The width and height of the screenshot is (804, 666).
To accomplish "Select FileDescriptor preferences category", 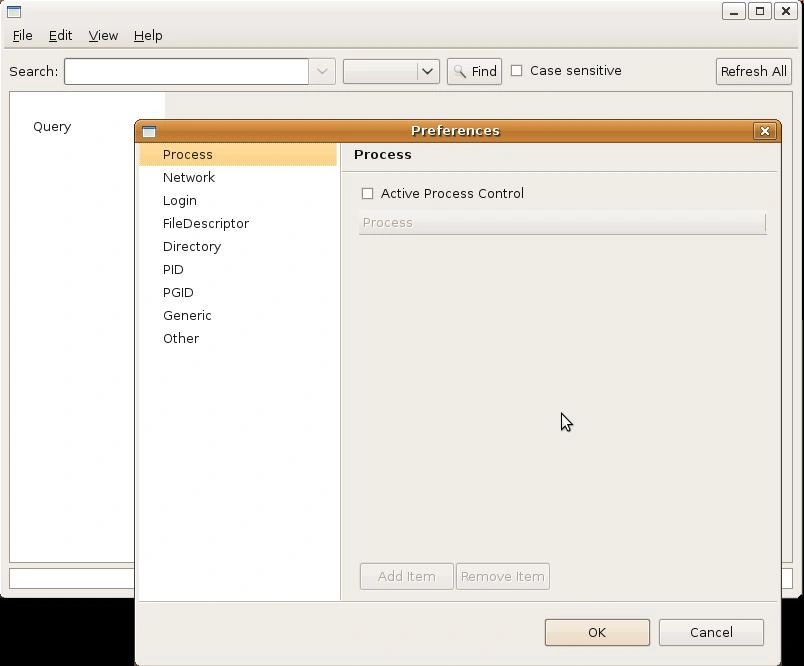I will tap(238, 224).
